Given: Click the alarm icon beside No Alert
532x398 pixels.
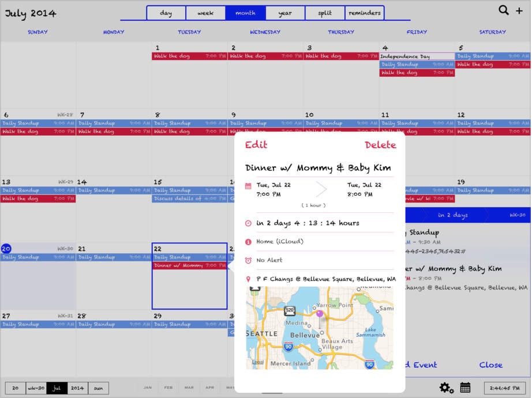Looking at the screenshot, I should click(248, 260).
